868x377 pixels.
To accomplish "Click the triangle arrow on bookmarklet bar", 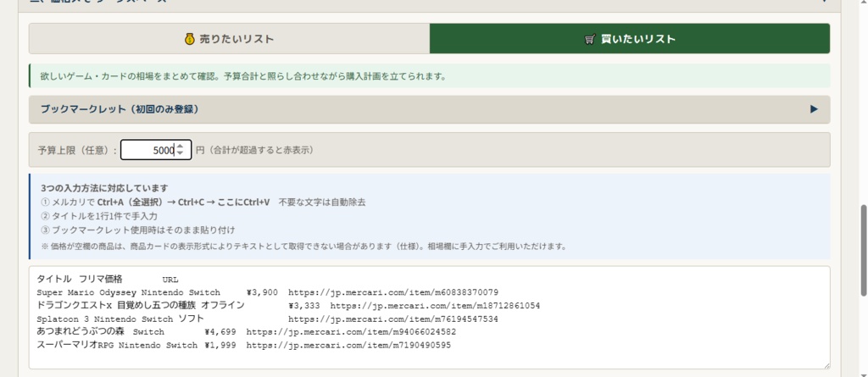I will point(814,109).
